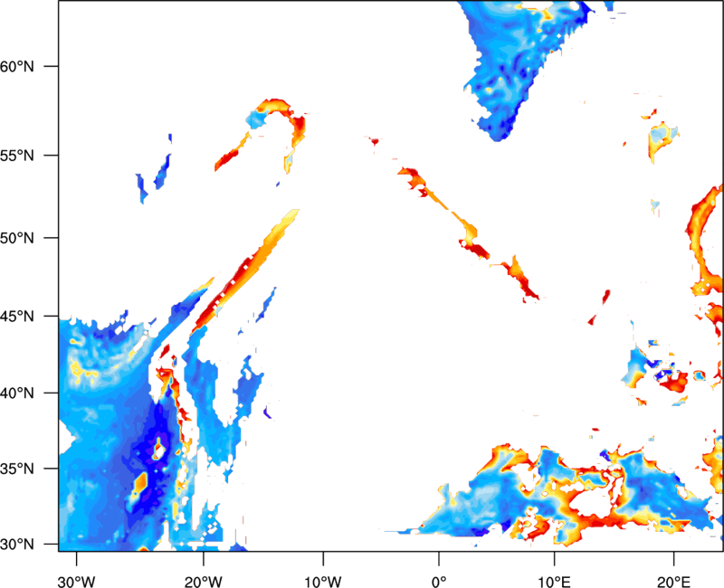This screenshot has width=724, height=588.
Task: Click the 10°W longitude label
Action: (323, 582)
